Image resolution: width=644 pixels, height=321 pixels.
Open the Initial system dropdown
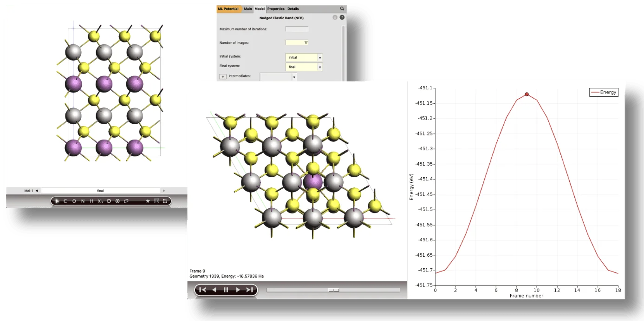pos(320,57)
